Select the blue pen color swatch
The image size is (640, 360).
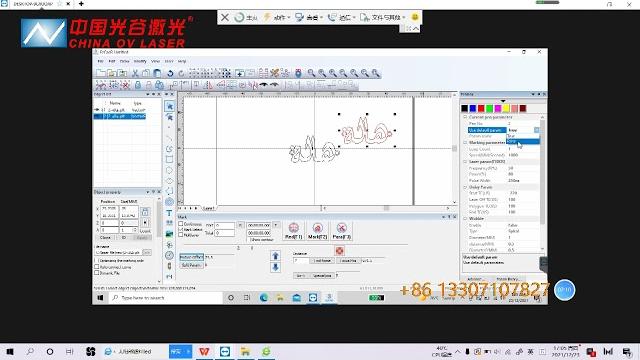pyautogui.click(x=473, y=108)
